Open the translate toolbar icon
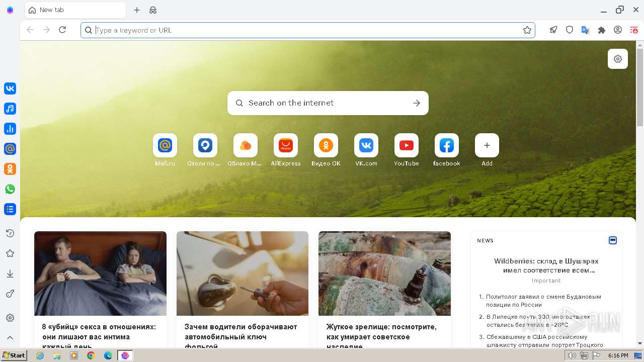 (586, 30)
